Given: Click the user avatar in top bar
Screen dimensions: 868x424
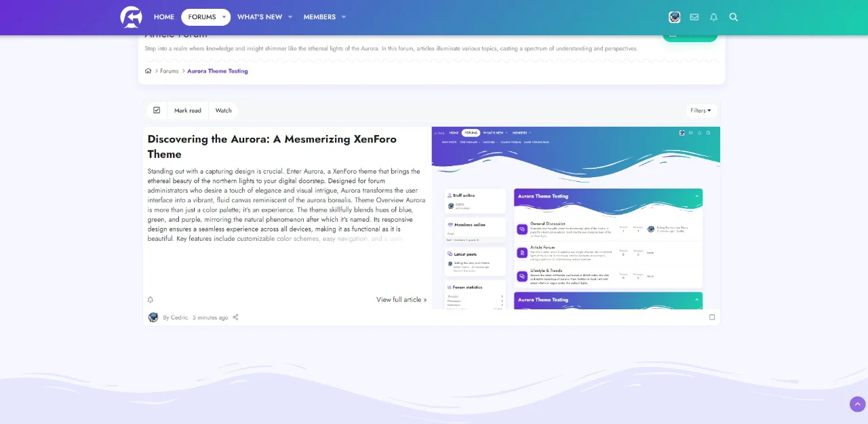Looking at the screenshot, I should click(x=674, y=17).
